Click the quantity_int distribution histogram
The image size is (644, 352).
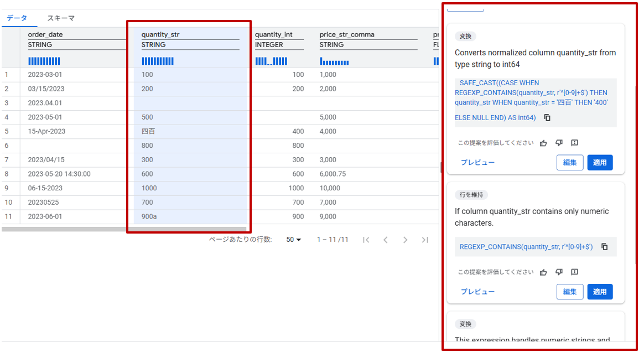[271, 61]
